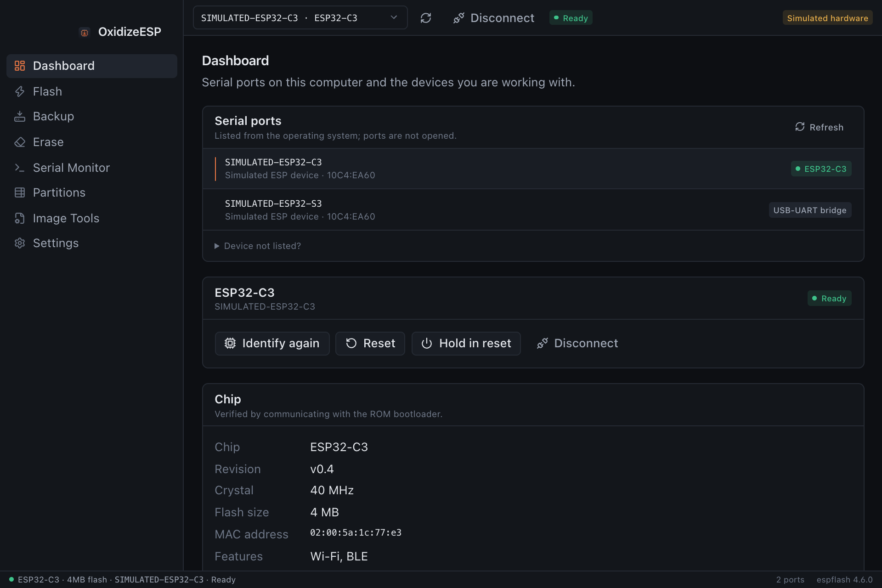The height and width of the screenshot is (588, 882).
Task: Click the status bar device summary text
Action: pyautogui.click(x=127, y=580)
